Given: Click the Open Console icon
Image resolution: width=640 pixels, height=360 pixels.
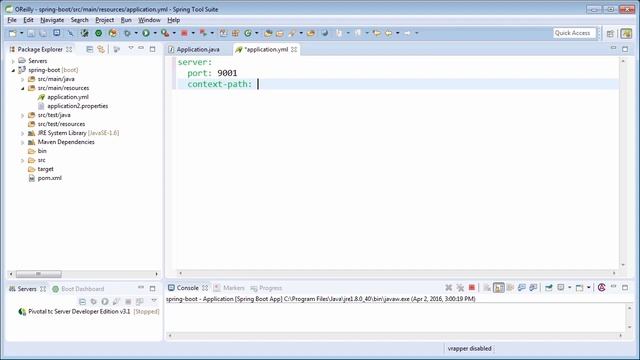Looking at the screenshot, I should (579, 288).
